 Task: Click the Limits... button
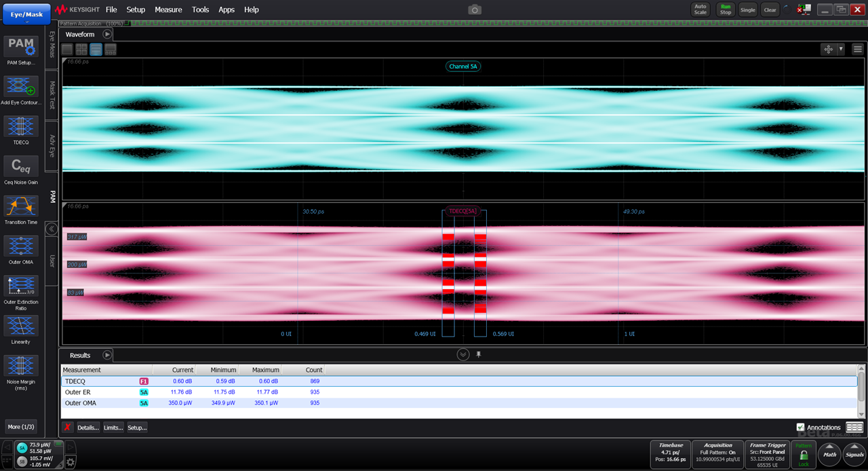coord(113,428)
